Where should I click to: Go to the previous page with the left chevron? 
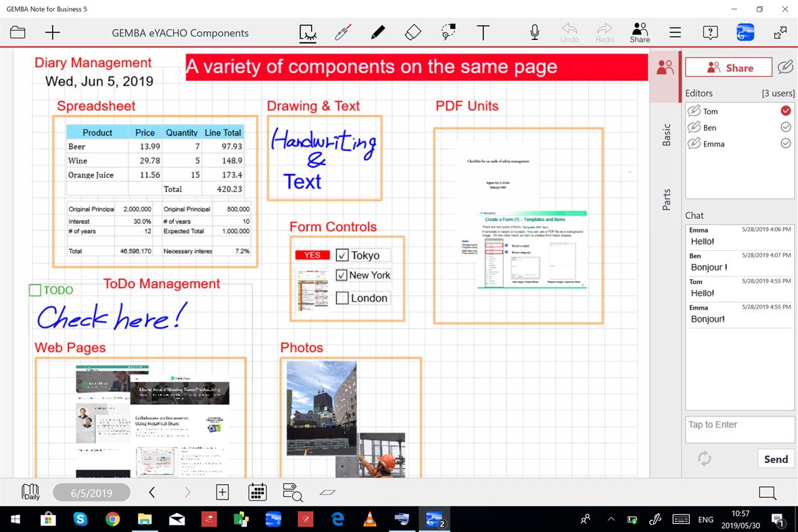click(151, 492)
